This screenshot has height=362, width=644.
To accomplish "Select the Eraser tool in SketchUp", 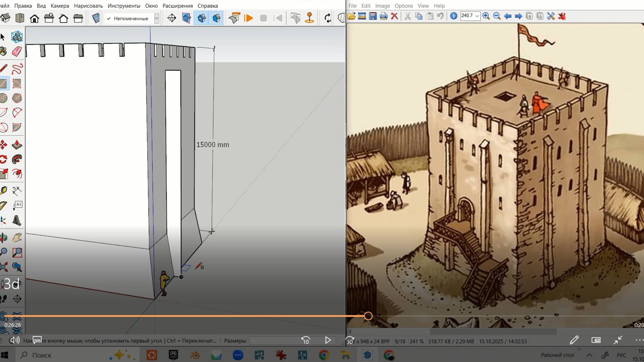I will tap(17, 51).
